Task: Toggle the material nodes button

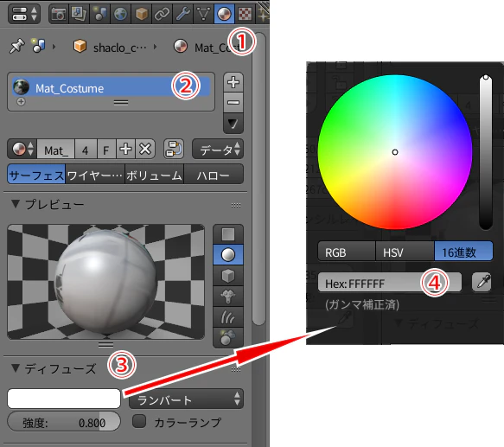Action: 174,150
